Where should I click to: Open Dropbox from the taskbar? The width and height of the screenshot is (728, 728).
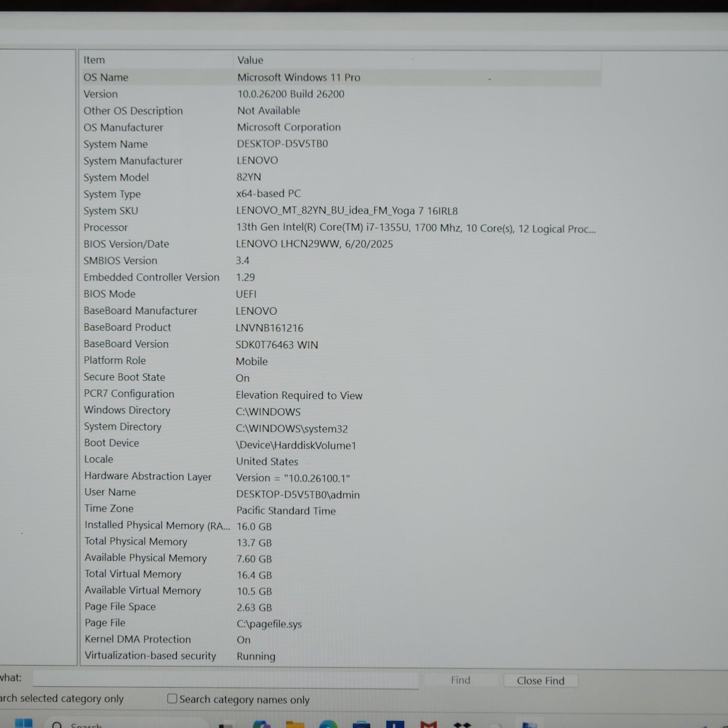[x=462, y=725]
